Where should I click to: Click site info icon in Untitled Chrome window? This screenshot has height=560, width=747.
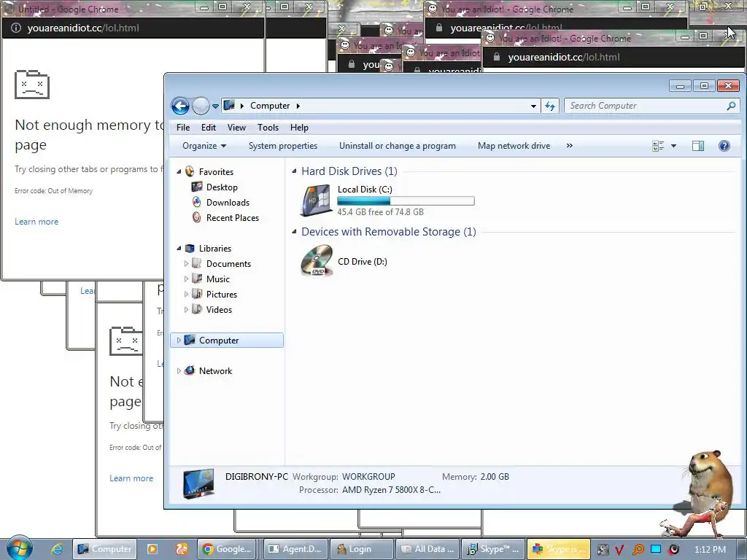pyautogui.click(x=16, y=28)
